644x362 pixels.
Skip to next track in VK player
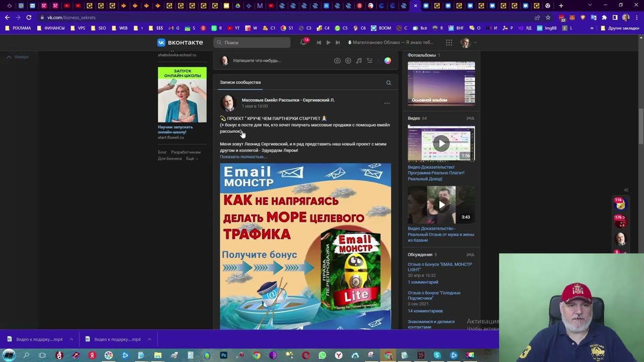(338, 43)
